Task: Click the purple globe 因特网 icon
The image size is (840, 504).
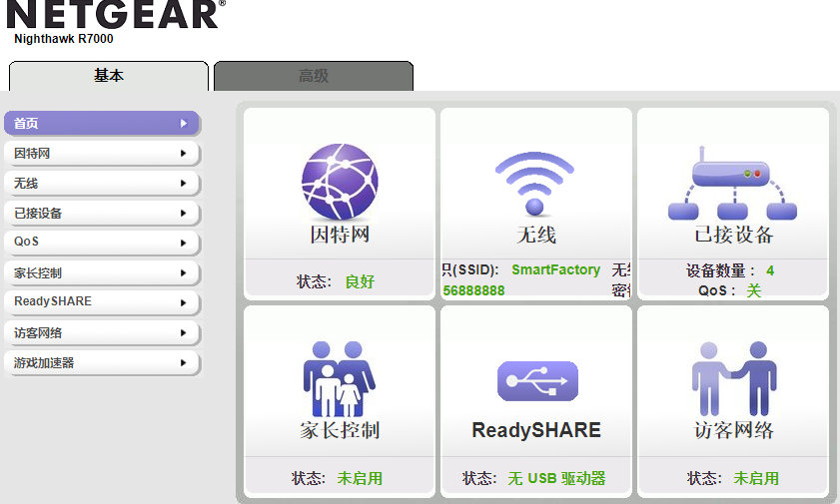Action: tap(340, 182)
